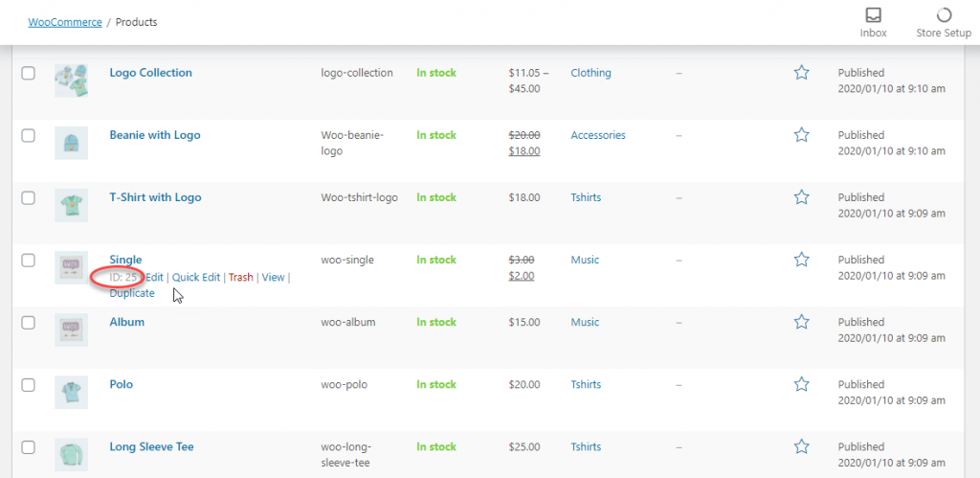Click the $25.00 price of Long Sleeve Tee
Viewport: 980px width, 478px height.
524,446
